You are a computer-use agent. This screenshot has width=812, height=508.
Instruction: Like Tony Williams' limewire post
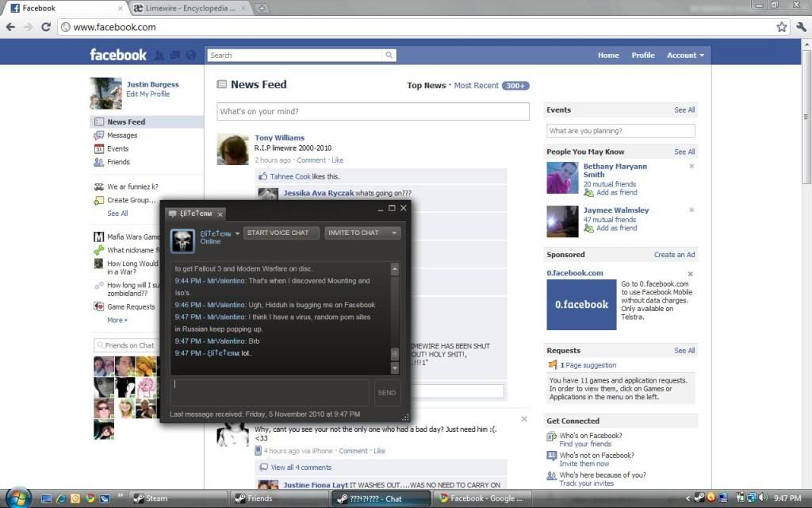338,160
